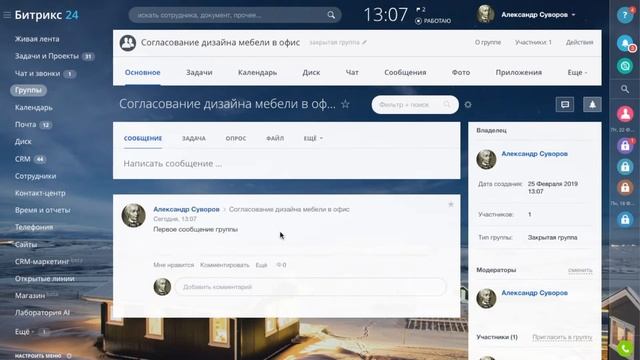Viewport: 640px width, 360px height.
Task: Open Сотрудники in sidebar
Action: click(36, 176)
